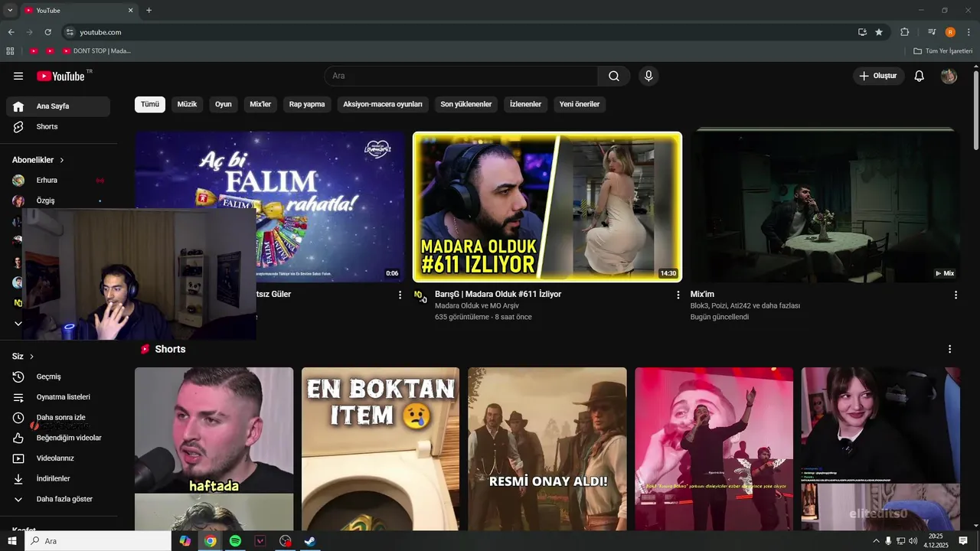Open the Mix'im playlist thumbnail
The width and height of the screenshot is (980, 551).
coord(825,207)
